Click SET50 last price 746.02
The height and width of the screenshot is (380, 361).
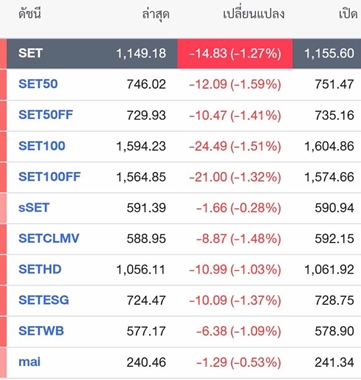(146, 84)
